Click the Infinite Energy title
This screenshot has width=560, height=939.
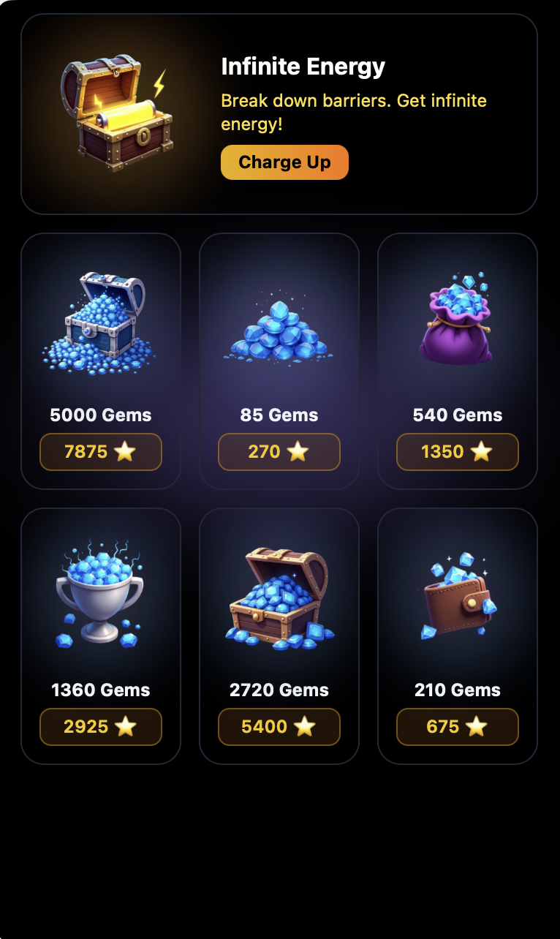(303, 67)
